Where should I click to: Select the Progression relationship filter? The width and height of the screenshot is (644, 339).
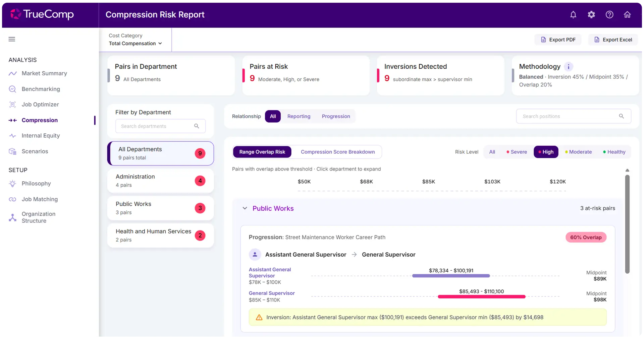[336, 116]
